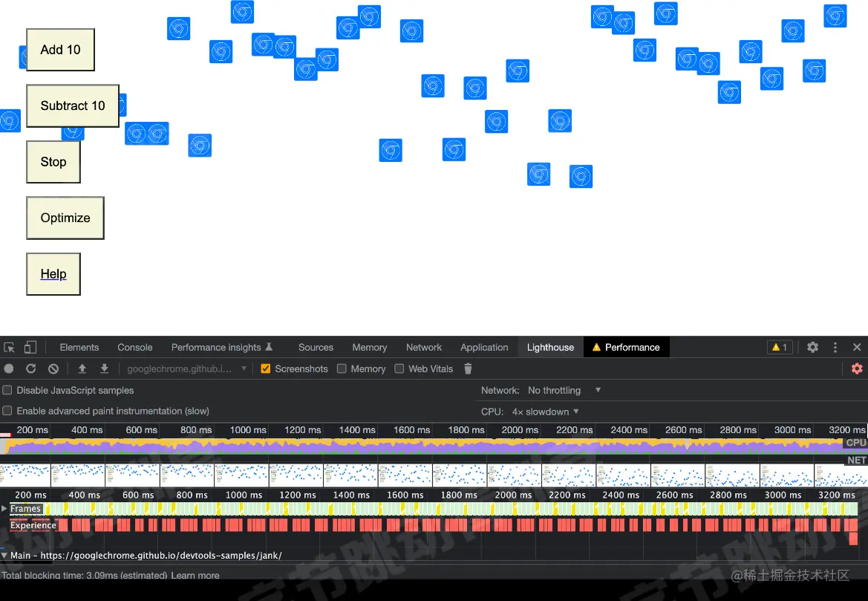Switch to the Sources tab
The width and height of the screenshot is (868, 601).
click(x=316, y=348)
